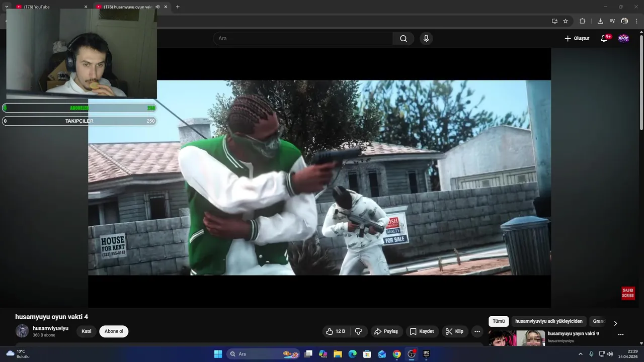Click the Paylaş share button
The image size is (644, 362).
click(386, 331)
